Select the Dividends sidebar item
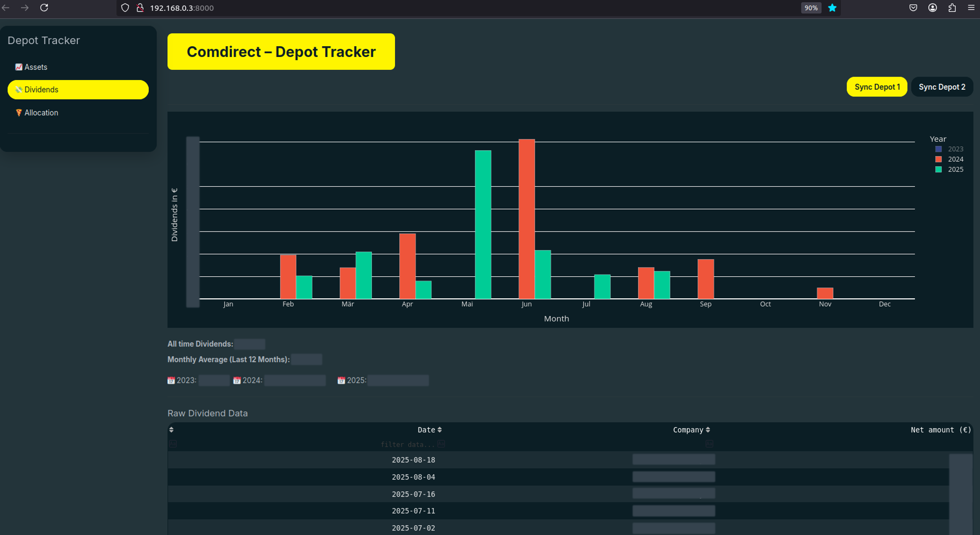Viewport: 980px width, 535px height. 78,90
